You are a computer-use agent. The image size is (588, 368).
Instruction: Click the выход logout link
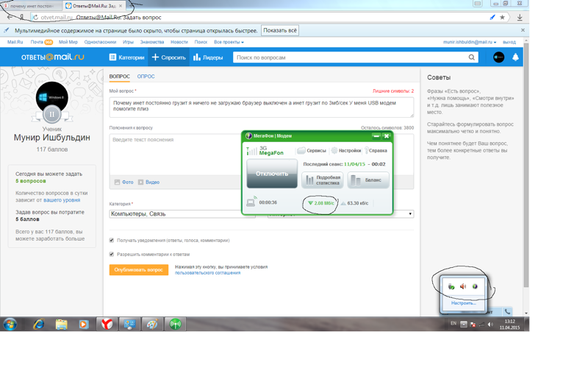tap(509, 42)
